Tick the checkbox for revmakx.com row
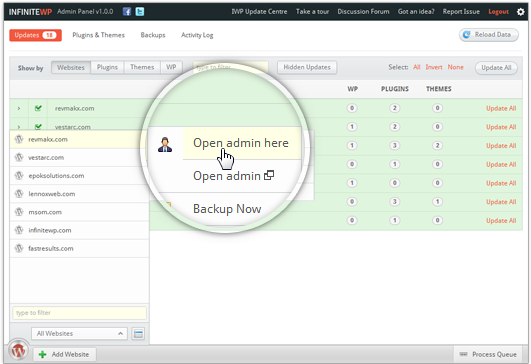 coord(38,108)
